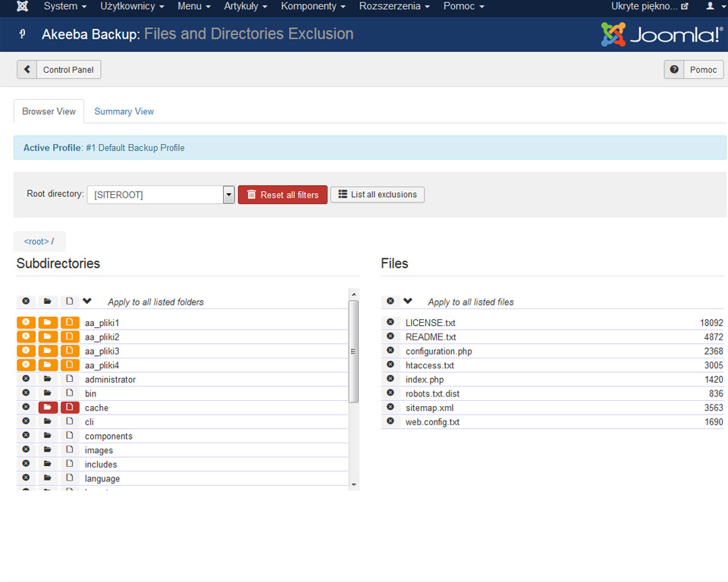728x582 pixels.
Task: Click the exclude icon for cli folder
Action: (26, 421)
